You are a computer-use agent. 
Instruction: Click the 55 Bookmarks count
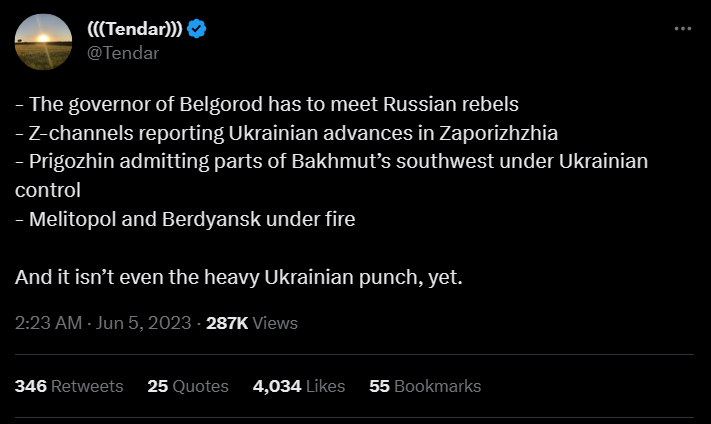coord(425,386)
